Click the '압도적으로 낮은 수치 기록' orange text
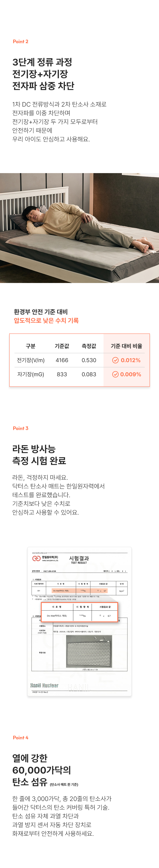Viewport: 159px width, 868px height. [x=46, y=320]
